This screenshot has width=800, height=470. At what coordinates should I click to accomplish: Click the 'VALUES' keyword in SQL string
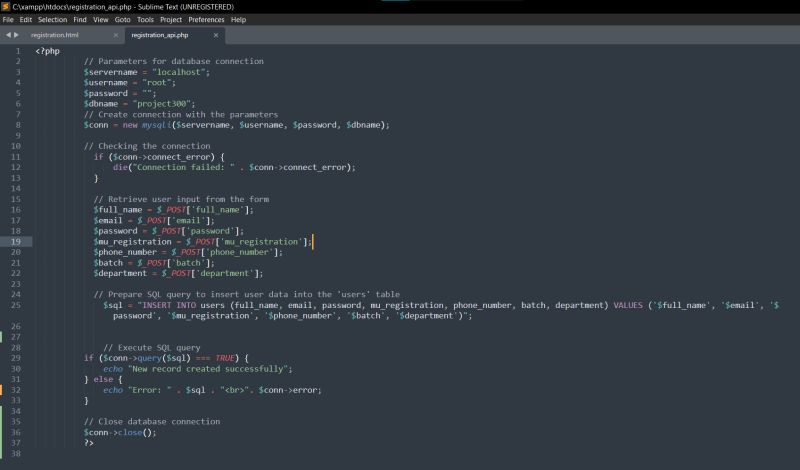(x=628, y=305)
